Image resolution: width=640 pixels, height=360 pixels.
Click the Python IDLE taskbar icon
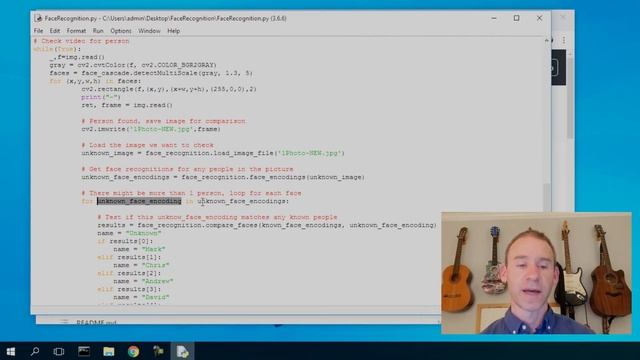pyautogui.click(x=158, y=351)
